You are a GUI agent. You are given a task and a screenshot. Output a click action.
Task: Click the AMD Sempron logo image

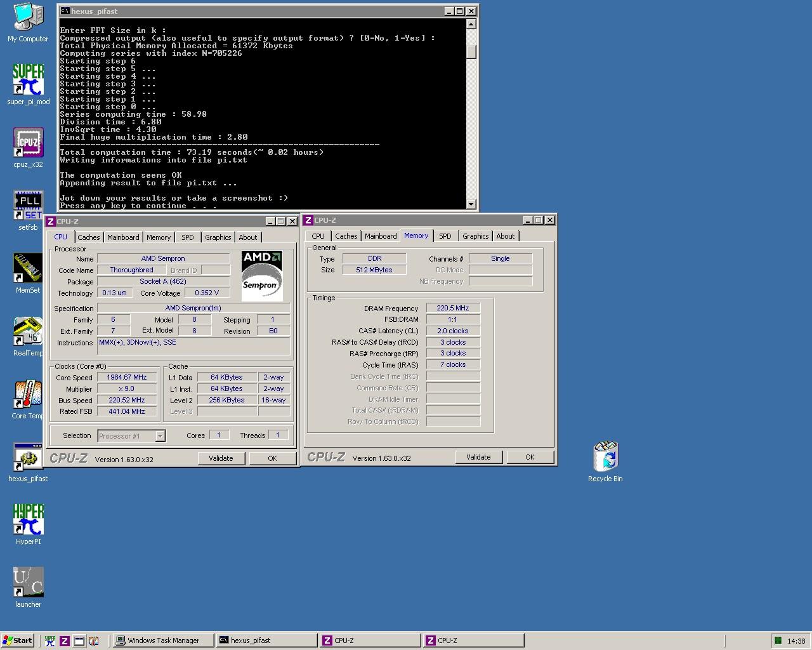[x=262, y=275]
